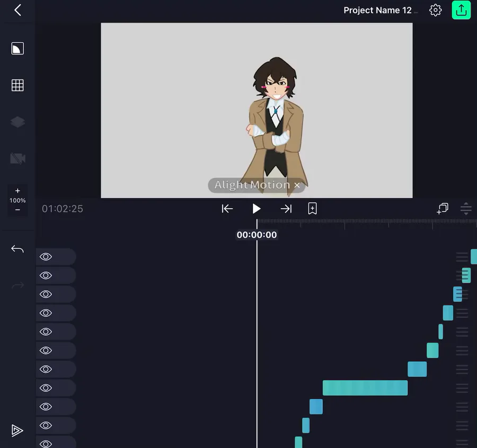The height and width of the screenshot is (448, 477).
Task: Add a bookmark at the playhead
Action: (312, 209)
